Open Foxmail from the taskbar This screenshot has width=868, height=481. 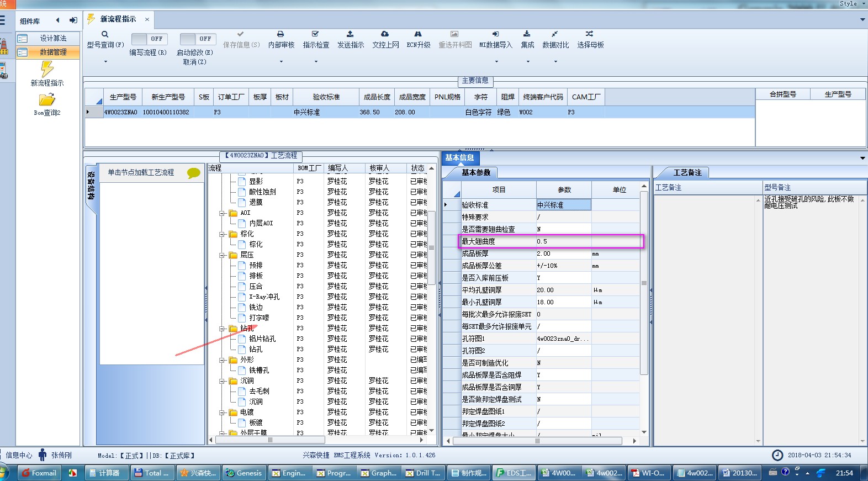(40, 473)
